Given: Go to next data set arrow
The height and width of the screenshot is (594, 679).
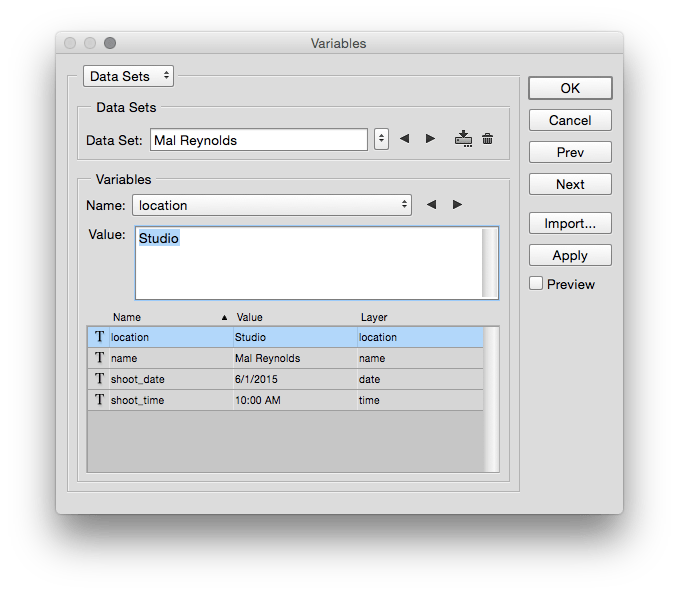Looking at the screenshot, I should pos(431,139).
